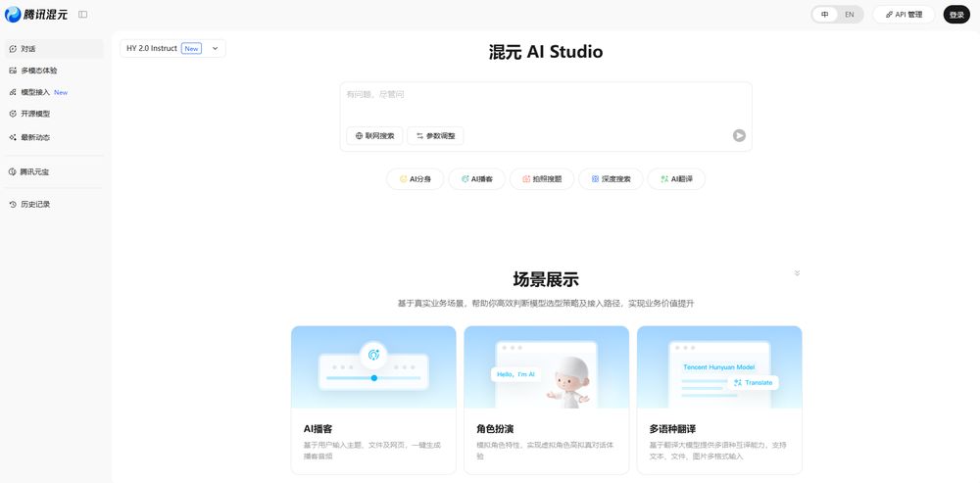980x483 pixels.
Task: Select the 拍照搜题 shortcut chip
Action: (x=542, y=178)
